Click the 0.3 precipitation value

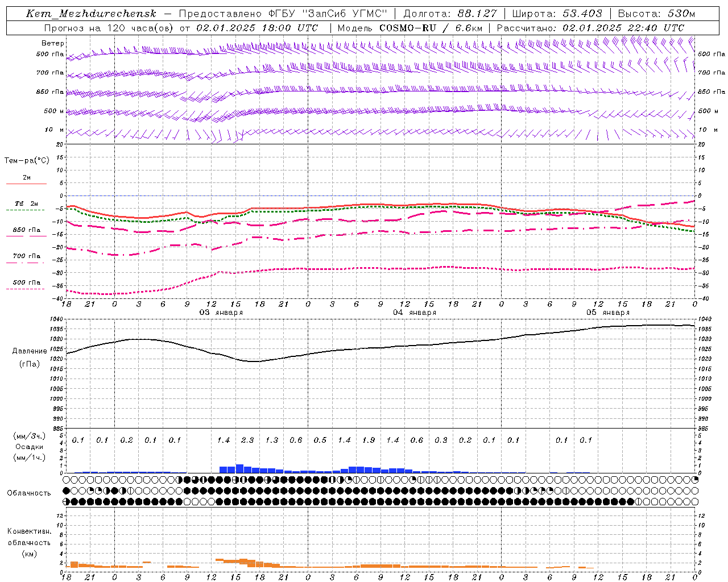coord(441,440)
